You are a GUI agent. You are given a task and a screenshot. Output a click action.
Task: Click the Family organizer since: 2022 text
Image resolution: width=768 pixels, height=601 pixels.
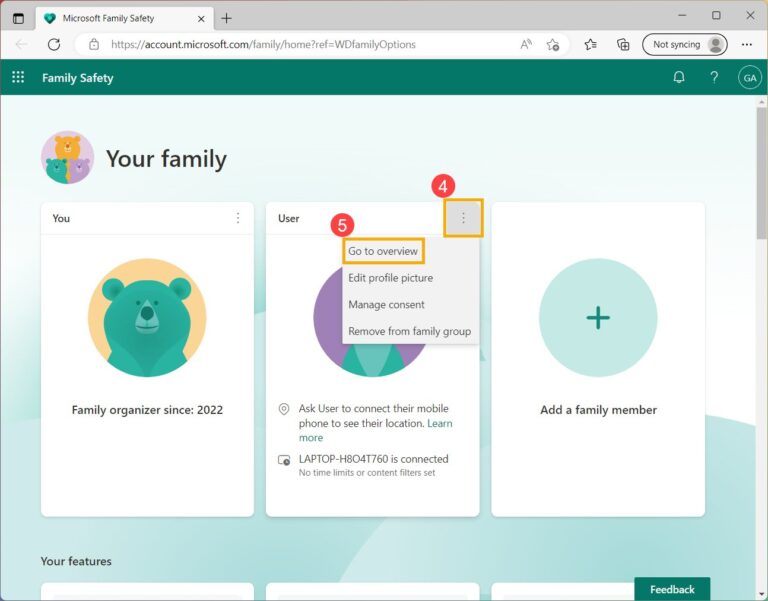click(147, 410)
